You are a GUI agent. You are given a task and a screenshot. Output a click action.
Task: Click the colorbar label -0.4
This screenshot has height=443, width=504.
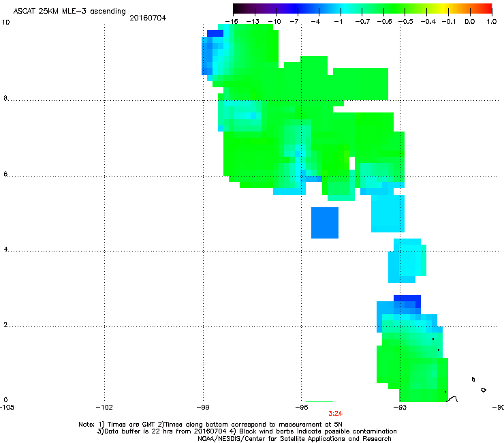(428, 22)
